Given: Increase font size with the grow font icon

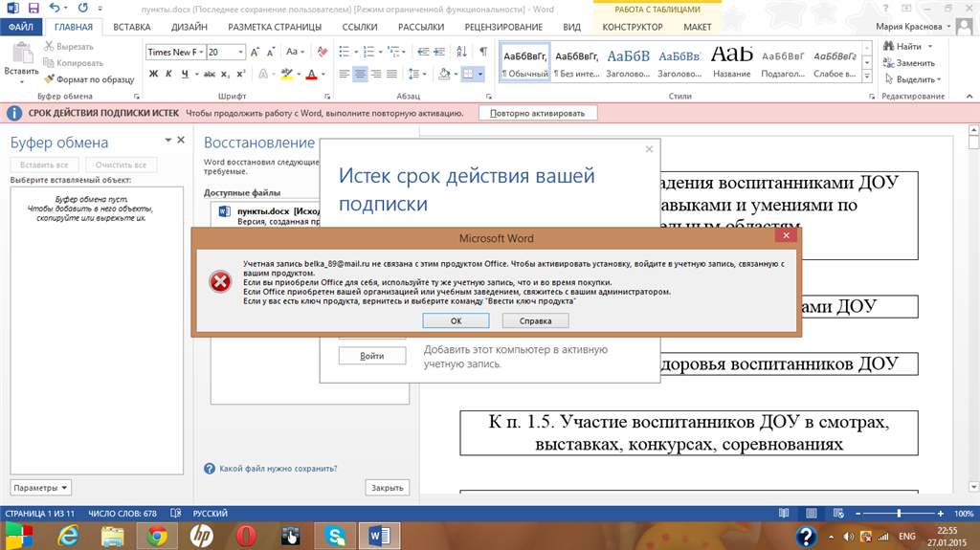Looking at the screenshot, I should [255, 53].
